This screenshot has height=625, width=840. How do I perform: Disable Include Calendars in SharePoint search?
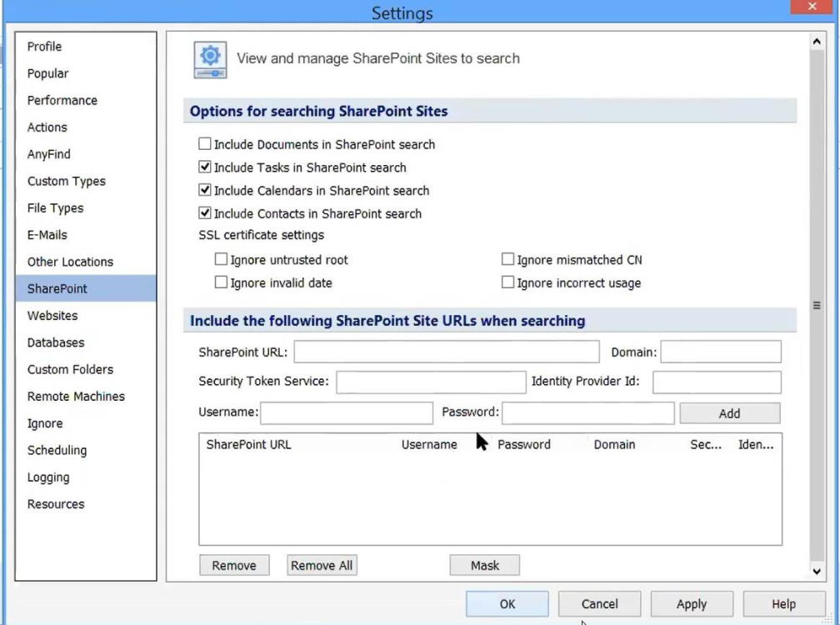click(x=205, y=191)
